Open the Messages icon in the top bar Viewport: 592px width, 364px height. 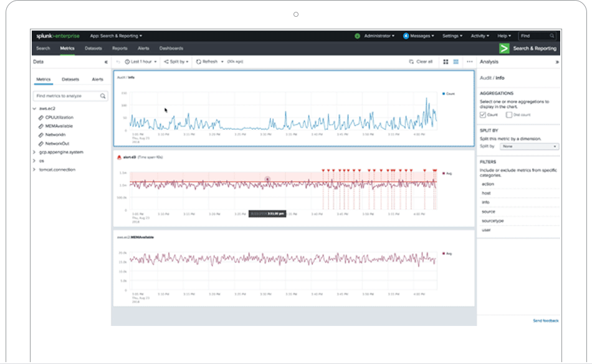[406, 37]
